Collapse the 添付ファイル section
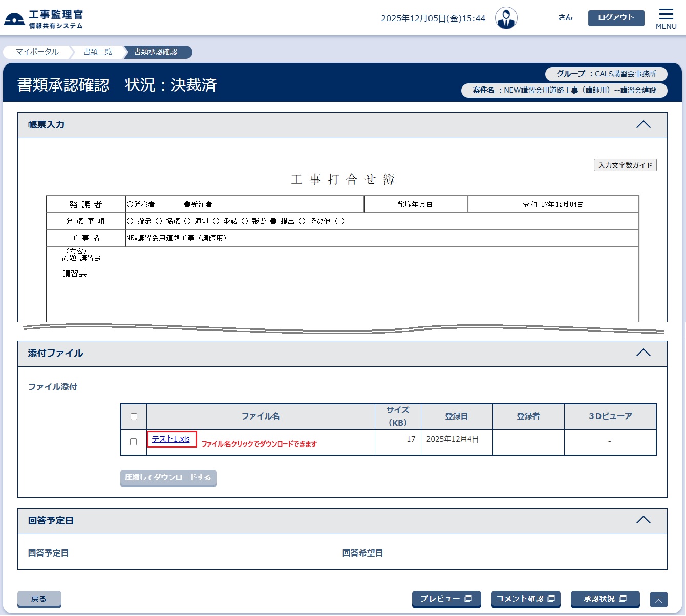686x616 pixels. point(643,353)
